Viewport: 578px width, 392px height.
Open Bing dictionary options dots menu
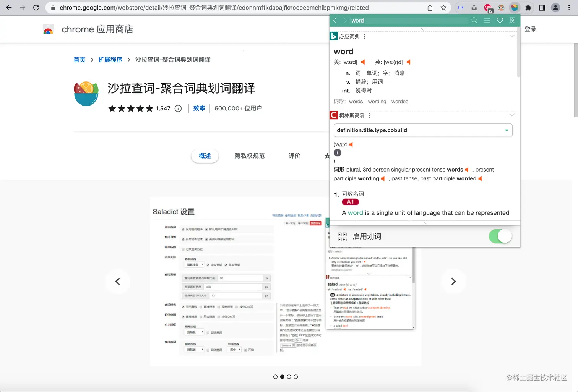pyautogui.click(x=365, y=36)
